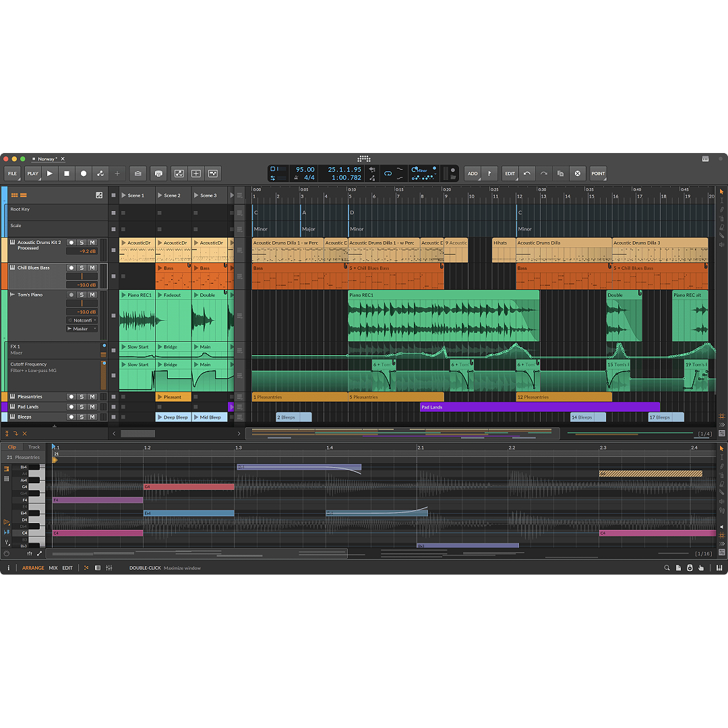Image resolution: width=728 pixels, height=728 pixels.
Task: Click the POINT button in the toolbar
Action: (x=598, y=173)
